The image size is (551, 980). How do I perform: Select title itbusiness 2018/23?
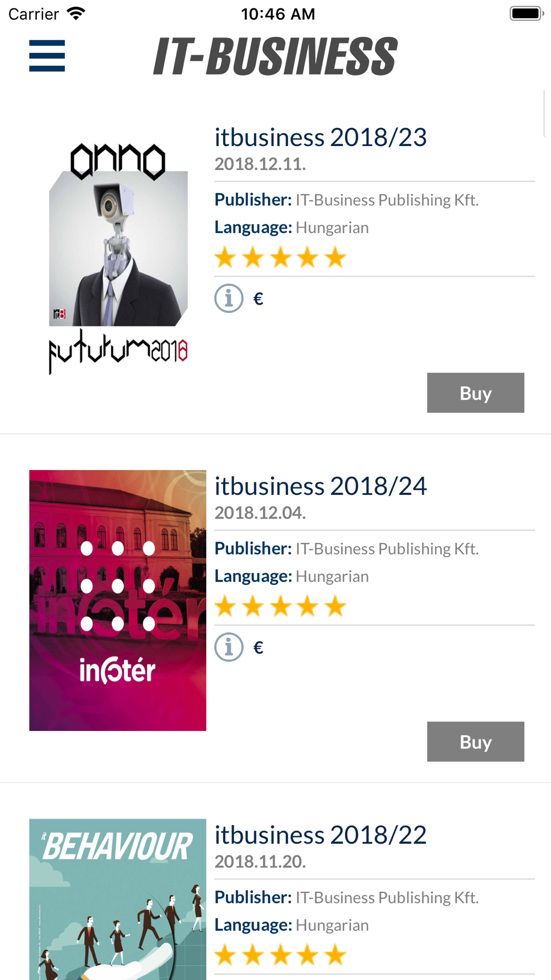321,137
